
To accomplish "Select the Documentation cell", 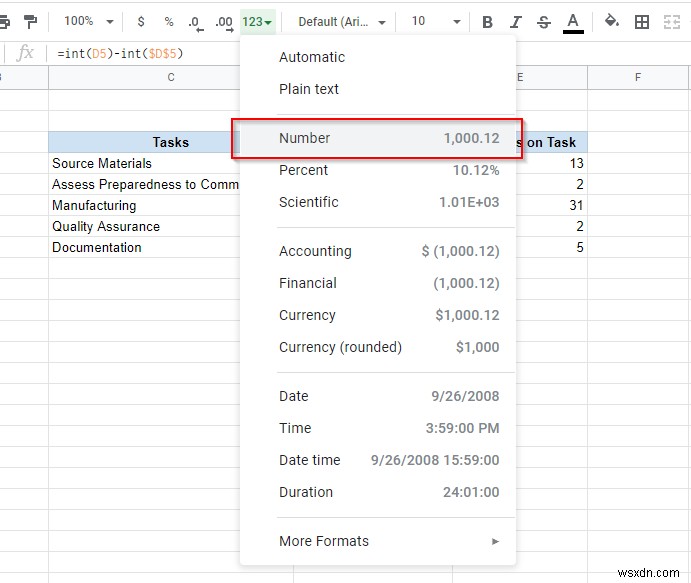I will click(x=145, y=248).
